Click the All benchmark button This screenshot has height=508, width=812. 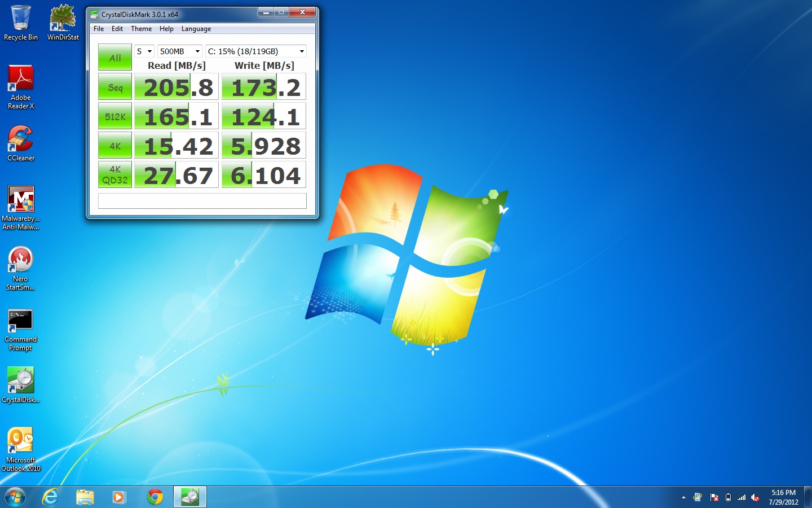[115, 58]
